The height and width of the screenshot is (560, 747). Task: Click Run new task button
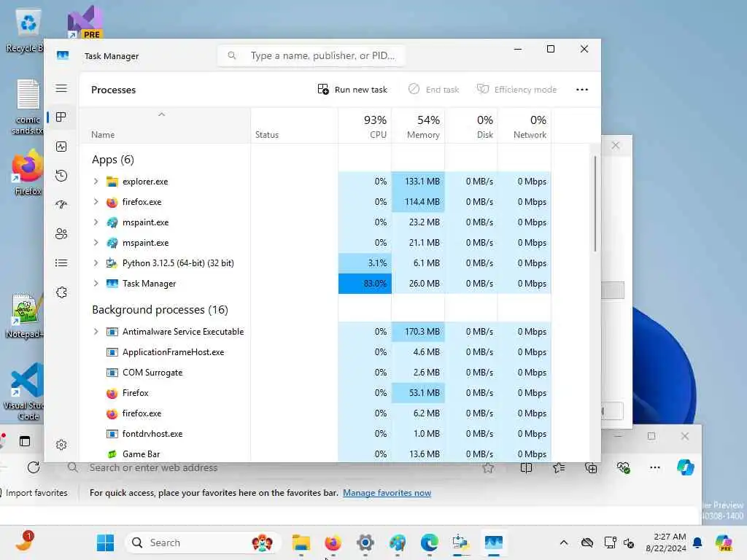click(352, 90)
